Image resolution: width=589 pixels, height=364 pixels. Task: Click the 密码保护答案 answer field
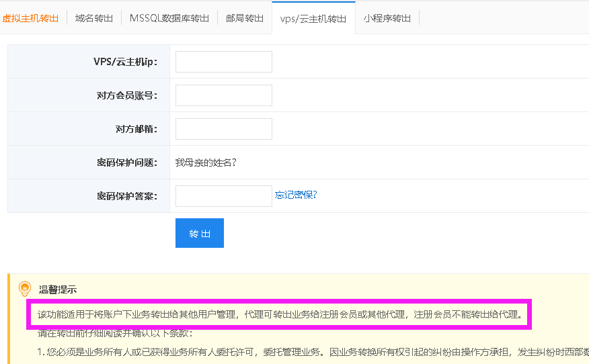pyautogui.click(x=223, y=196)
